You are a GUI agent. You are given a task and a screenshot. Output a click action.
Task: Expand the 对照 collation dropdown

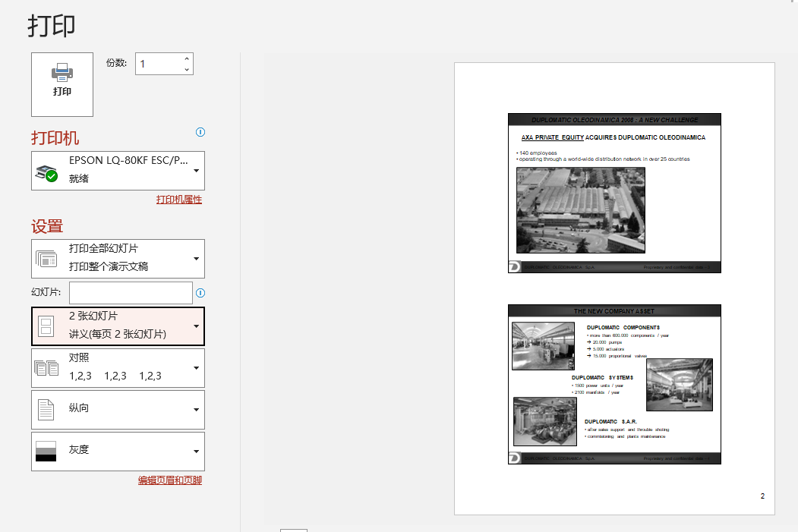click(x=118, y=368)
